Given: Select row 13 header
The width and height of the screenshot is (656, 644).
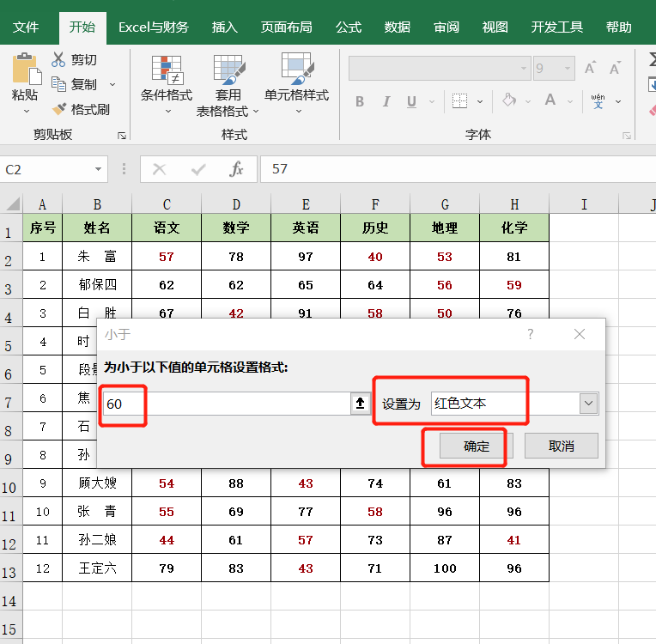Looking at the screenshot, I should pyautogui.click(x=11, y=568).
